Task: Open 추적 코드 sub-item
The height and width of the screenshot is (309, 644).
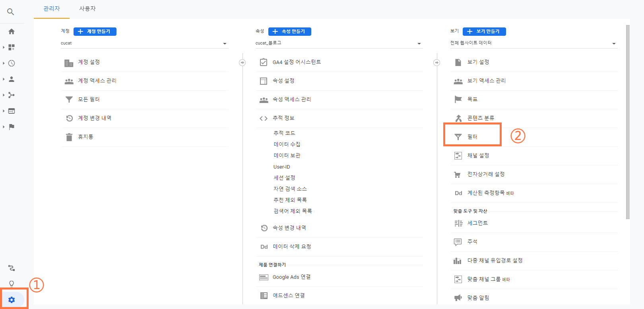Action: pyautogui.click(x=284, y=133)
